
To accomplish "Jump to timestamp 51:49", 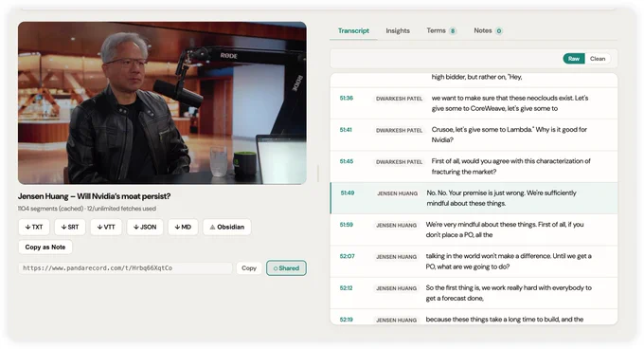I will (347, 193).
